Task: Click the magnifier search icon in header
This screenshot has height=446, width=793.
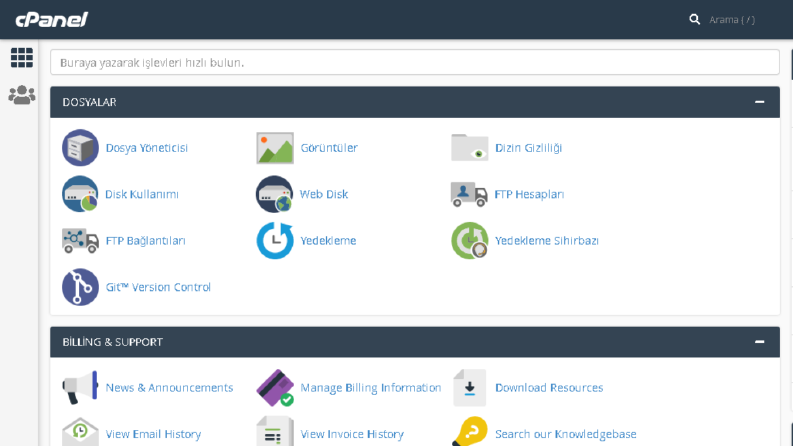Action: pos(694,20)
